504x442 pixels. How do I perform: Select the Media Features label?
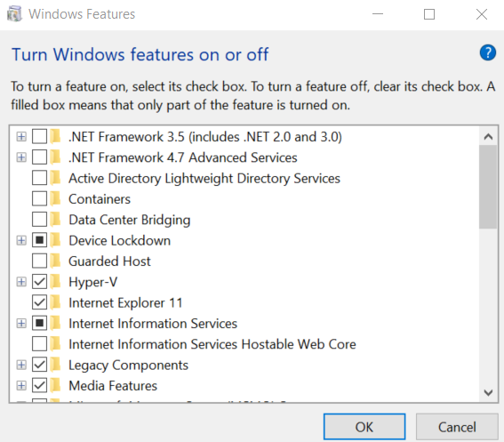pos(113,386)
